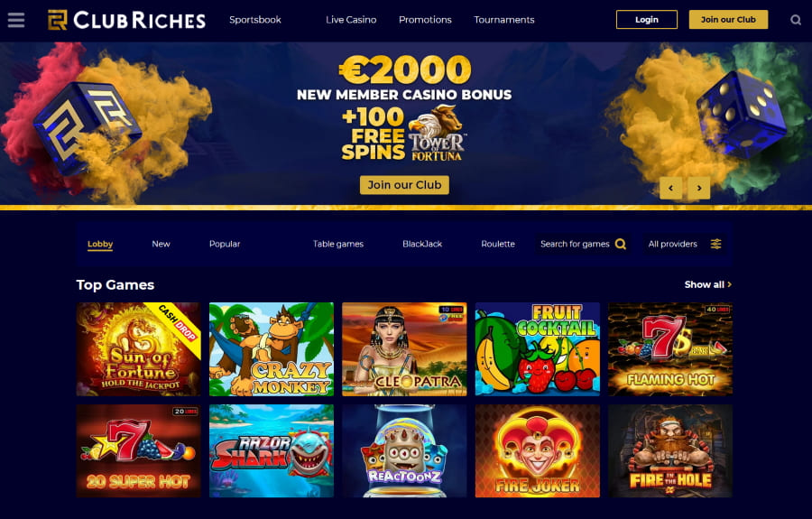This screenshot has height=519, width=812.
Task: Open the Razor Shark game thumbnail
Action: [x=272, y=451]
